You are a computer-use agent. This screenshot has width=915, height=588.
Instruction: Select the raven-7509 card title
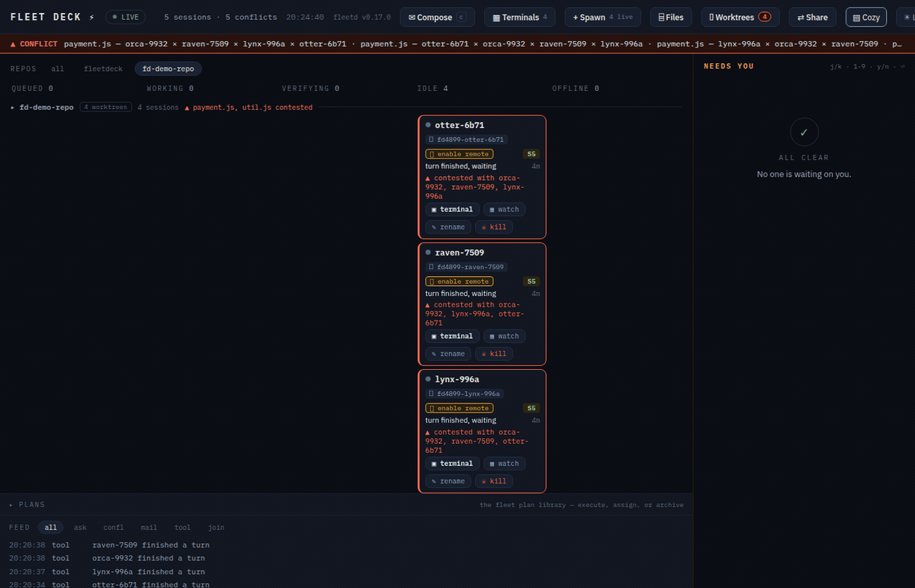tap(460, 252)
